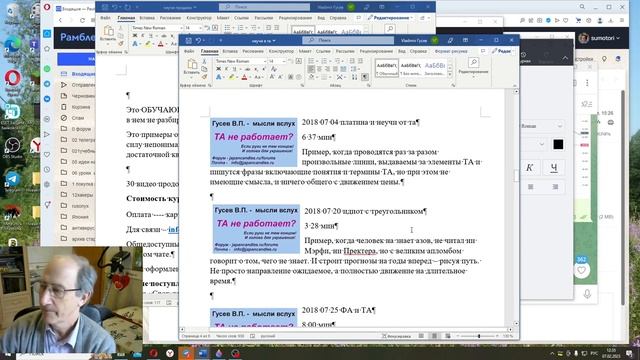Viewport: 640px width, 360px height.
Task: Click numbered list icon in front Word
Action: pos(324,61)
